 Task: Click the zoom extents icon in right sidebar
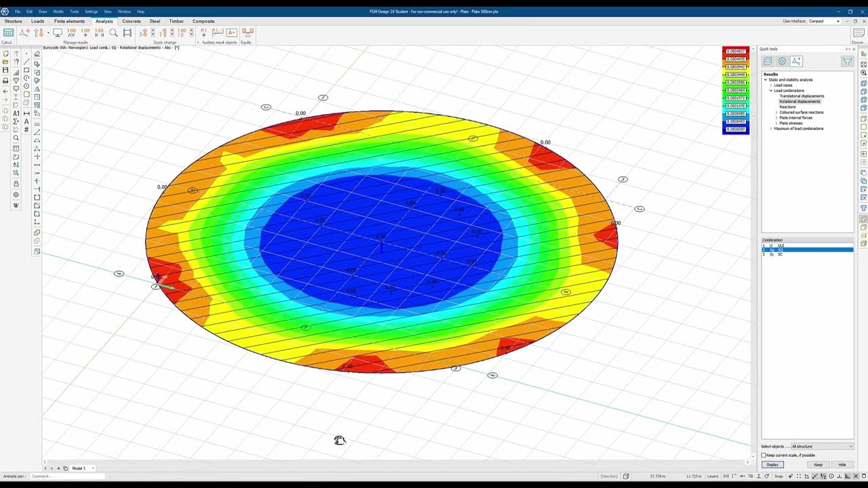(x=863, y=64)
